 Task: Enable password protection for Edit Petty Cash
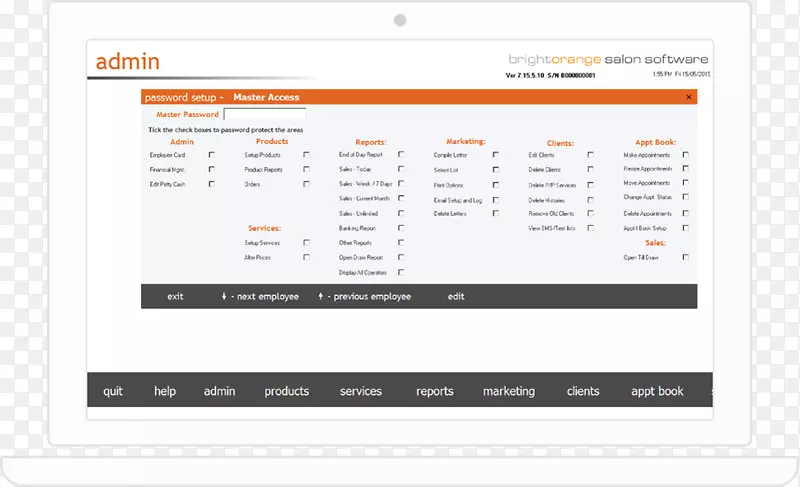point(211,184)
